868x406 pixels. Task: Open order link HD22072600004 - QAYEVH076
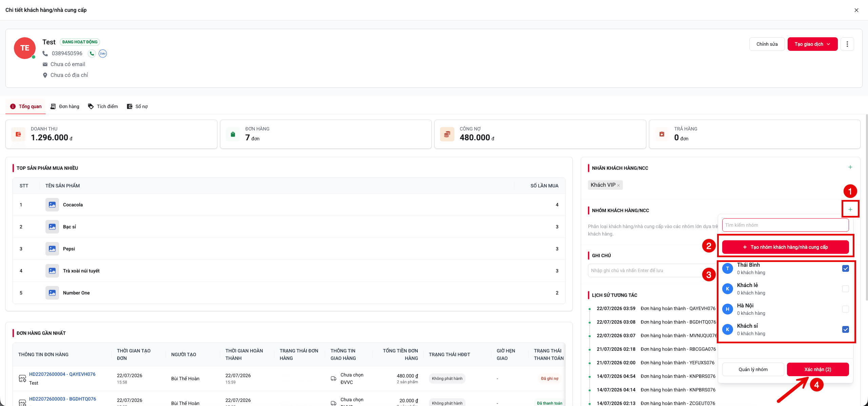[62, 374]
